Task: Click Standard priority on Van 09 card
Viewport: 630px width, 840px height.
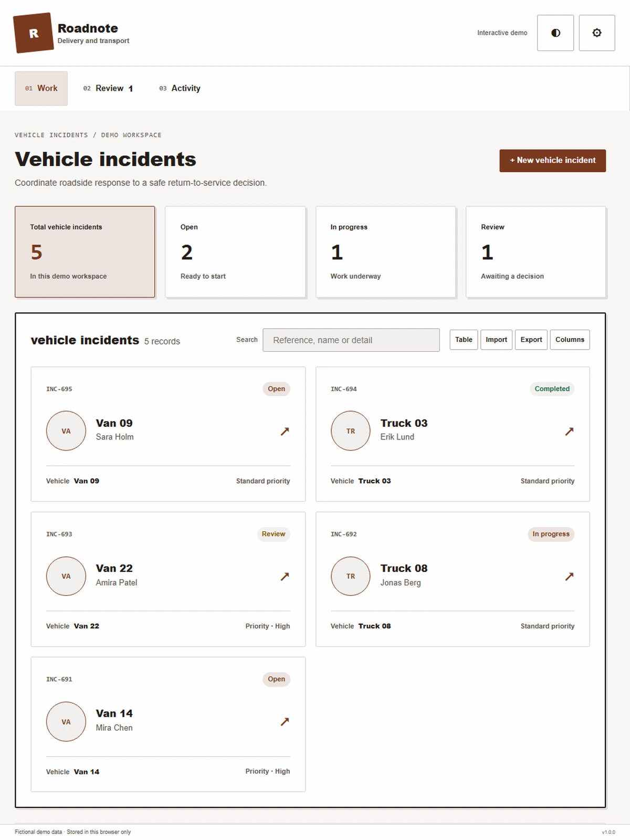Action: [x=263, y=481]
